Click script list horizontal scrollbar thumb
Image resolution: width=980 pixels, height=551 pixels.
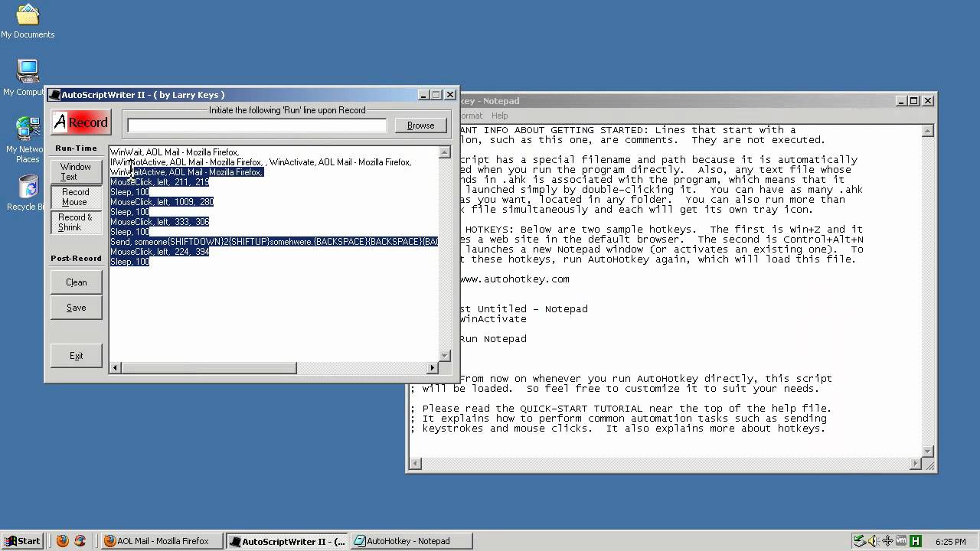point(208,368)
